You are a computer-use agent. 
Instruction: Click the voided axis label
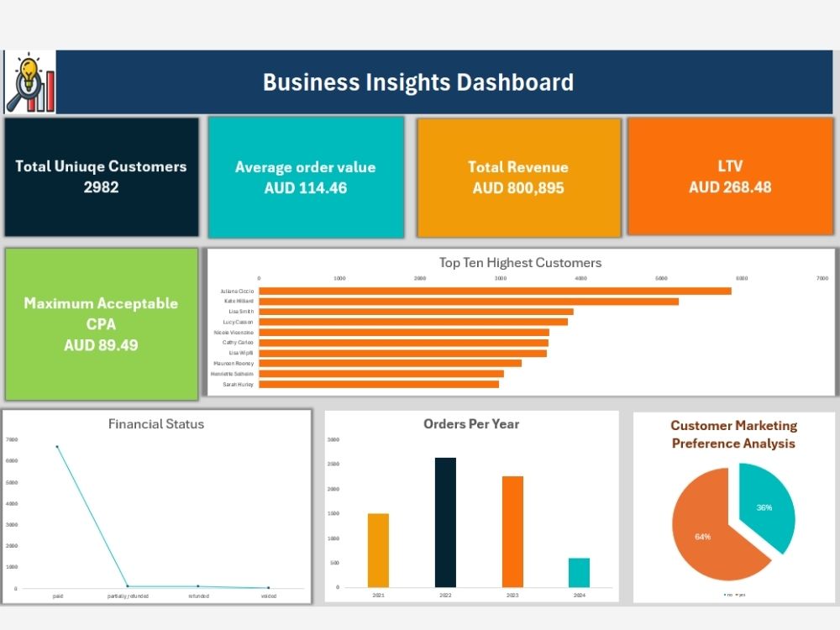tap(269, 596)
